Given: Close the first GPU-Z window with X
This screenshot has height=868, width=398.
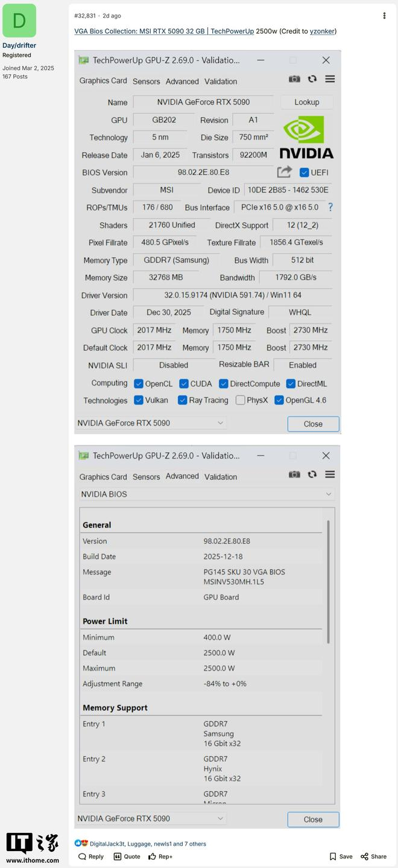Looking at the screenshot, I should tap(326, 60).
